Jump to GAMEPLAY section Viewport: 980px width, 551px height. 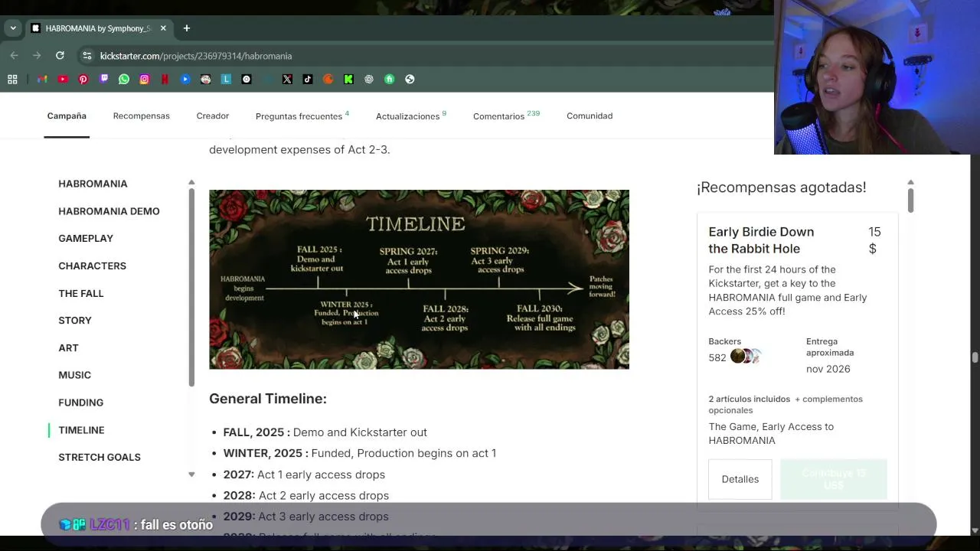[x=86, y=238]
